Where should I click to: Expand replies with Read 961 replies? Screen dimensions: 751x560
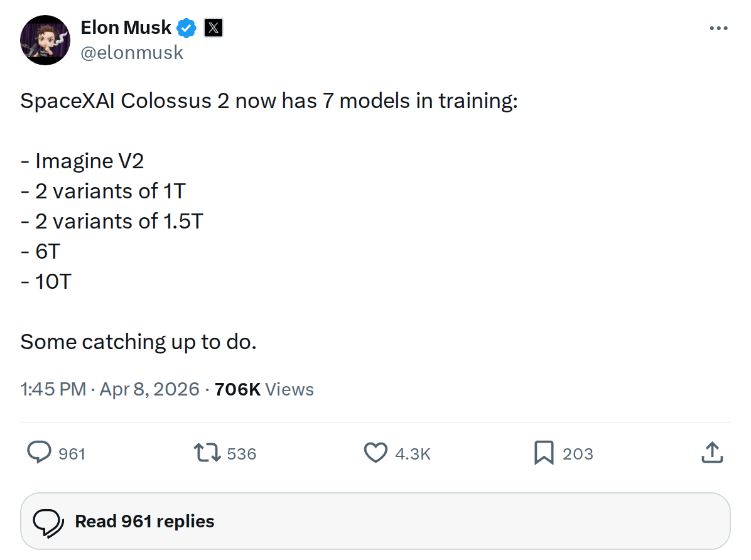click(x=144, y=521)
